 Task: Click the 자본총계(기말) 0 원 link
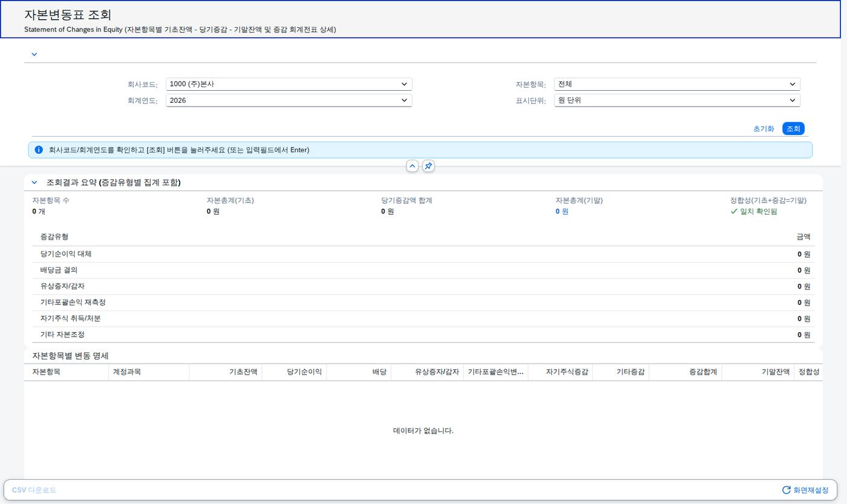(562, 211)
